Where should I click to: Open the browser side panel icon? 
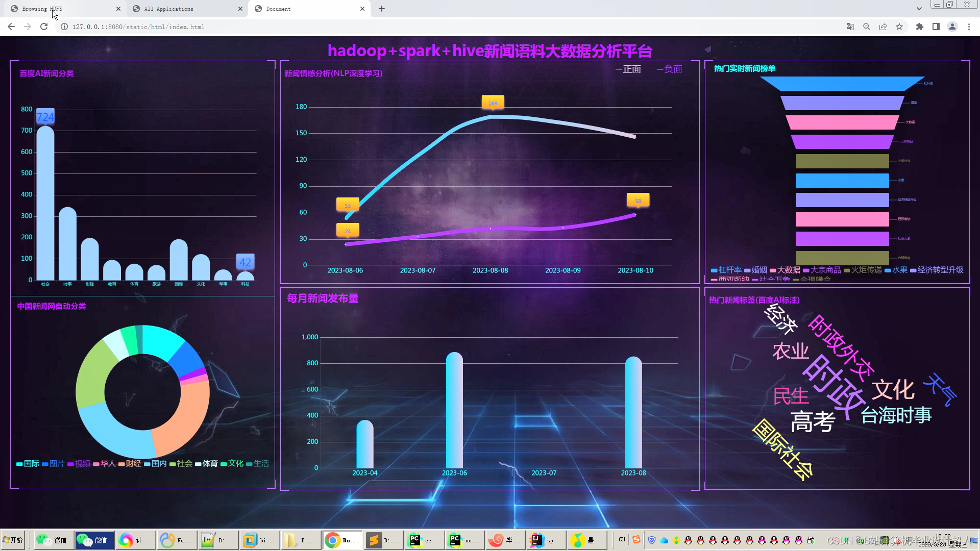click(936, 27)
